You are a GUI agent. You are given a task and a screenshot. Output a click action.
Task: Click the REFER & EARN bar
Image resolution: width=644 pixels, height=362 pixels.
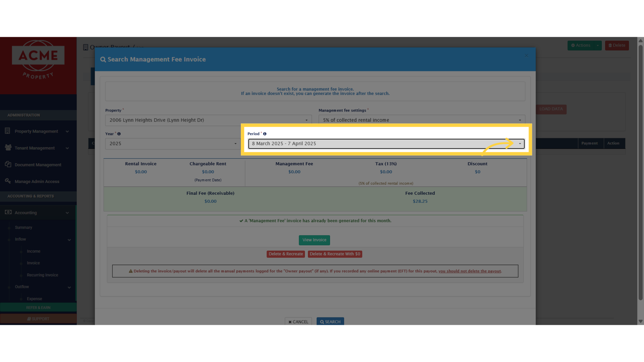click(x=38, y=307)
